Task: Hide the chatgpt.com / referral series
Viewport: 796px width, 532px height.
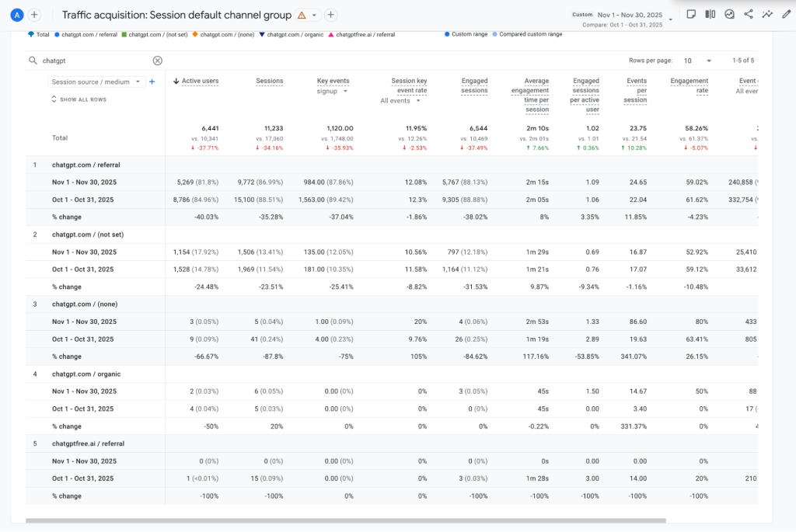Action: click(x=88, y=35)
